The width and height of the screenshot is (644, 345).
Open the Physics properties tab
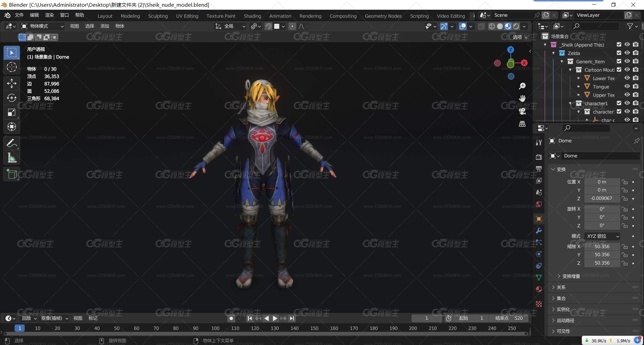pos(539,254)
